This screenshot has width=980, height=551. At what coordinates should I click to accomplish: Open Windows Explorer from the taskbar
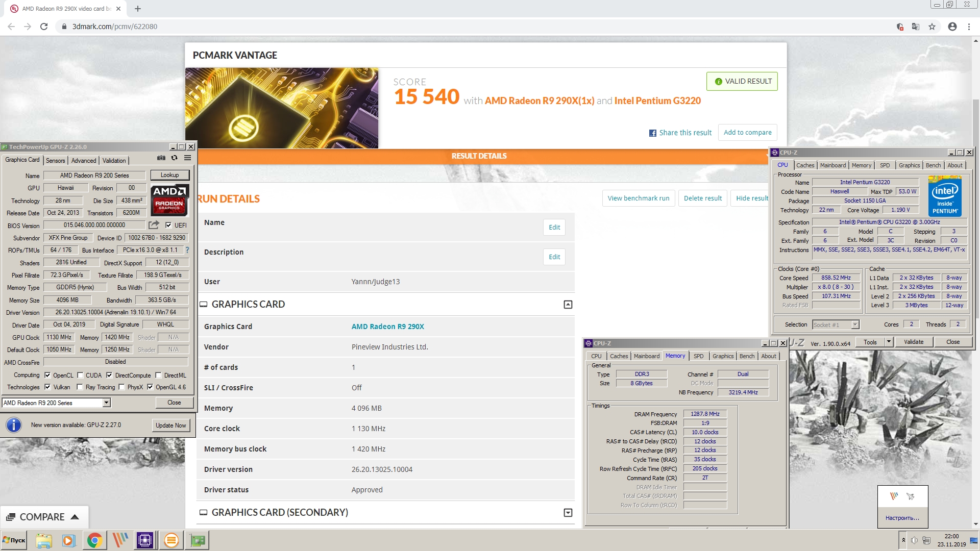[44, 540]
